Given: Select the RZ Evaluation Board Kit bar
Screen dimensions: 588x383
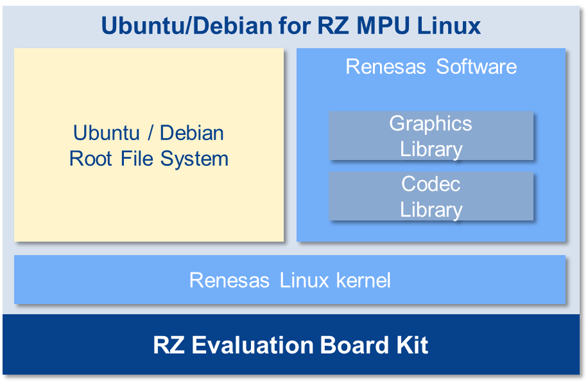Looking at the screenshot, I should [x=291, y=346].
